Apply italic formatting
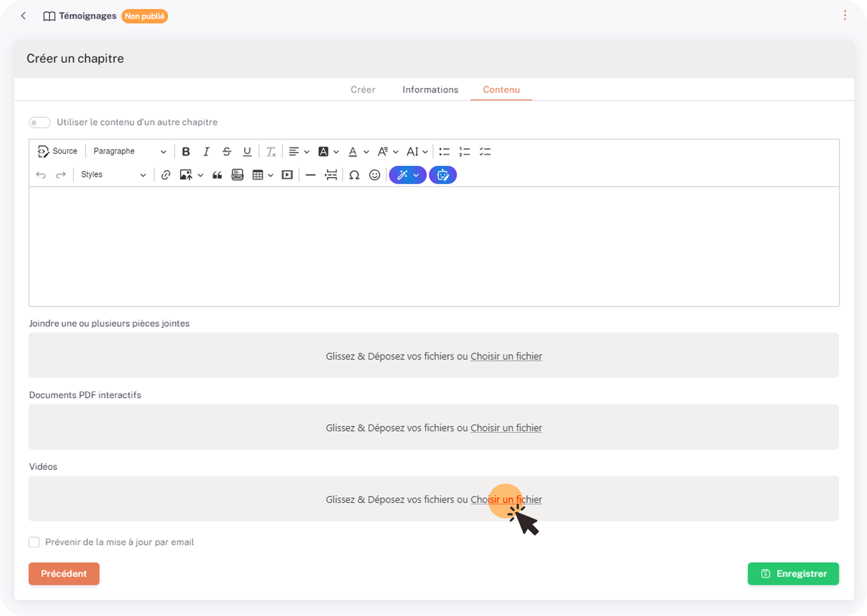Image resolution: width=867 pixels, height=616 pixels. point(206,152)
